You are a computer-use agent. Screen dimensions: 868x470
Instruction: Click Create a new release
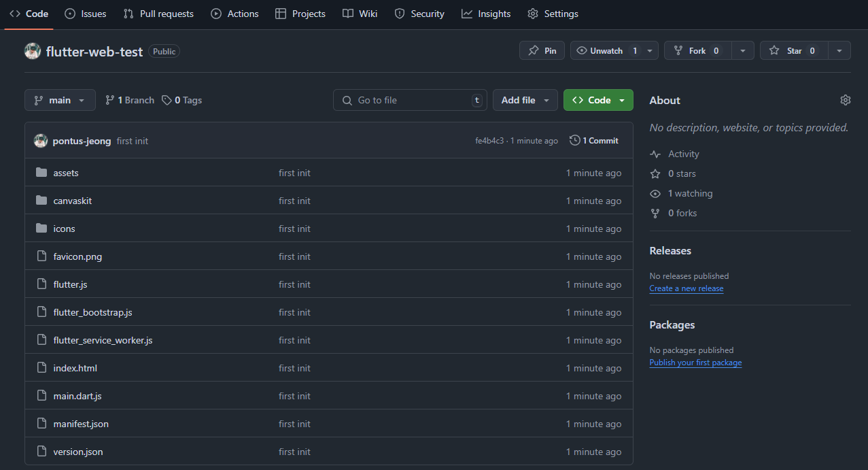(x=687, y=288)
